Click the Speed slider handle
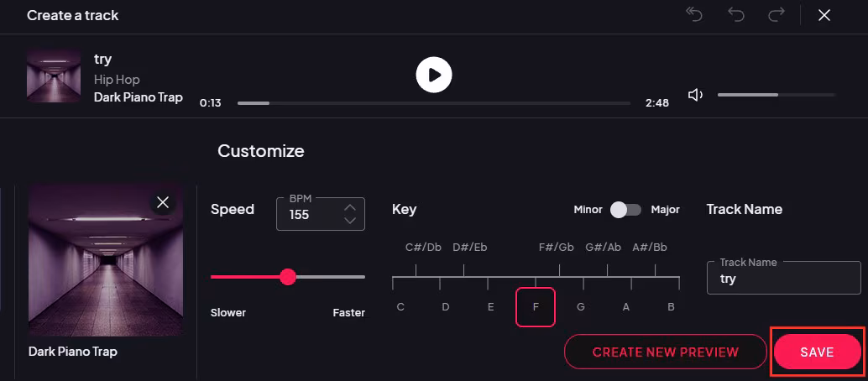The image size is (868, 381). coord(288,277)
